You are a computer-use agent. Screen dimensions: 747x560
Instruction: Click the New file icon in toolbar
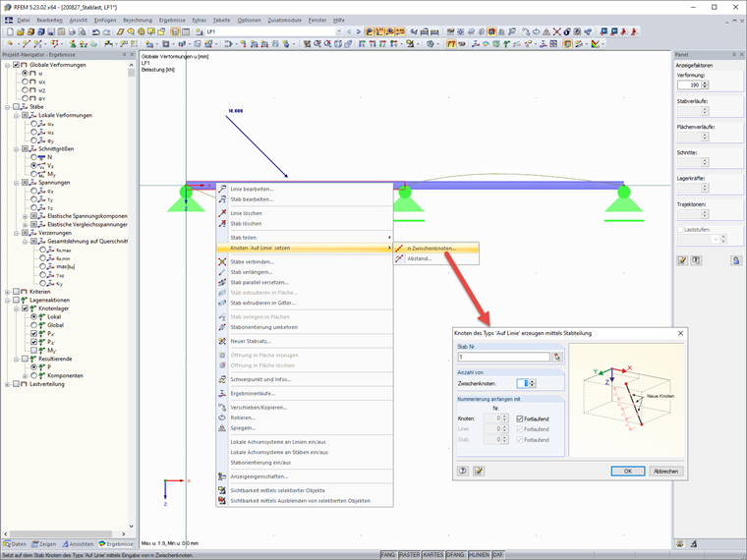point(10,31)
